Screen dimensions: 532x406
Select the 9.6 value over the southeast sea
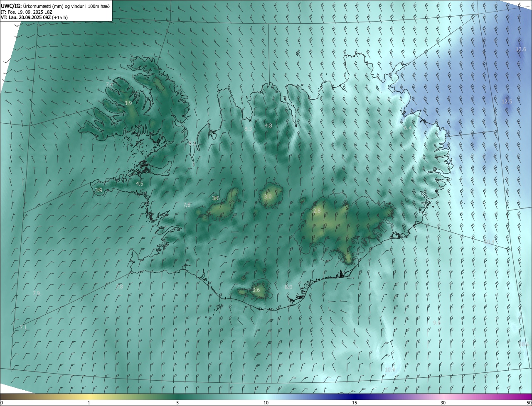point(437,323)
